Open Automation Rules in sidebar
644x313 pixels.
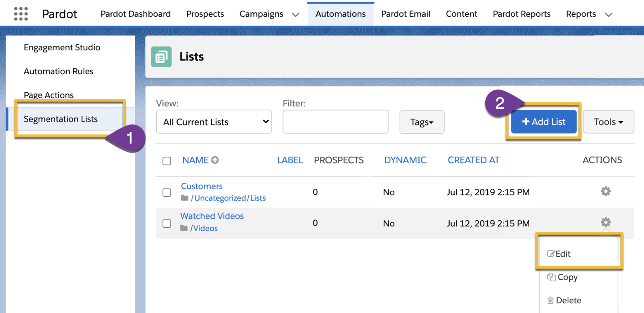tap(58, 71)
